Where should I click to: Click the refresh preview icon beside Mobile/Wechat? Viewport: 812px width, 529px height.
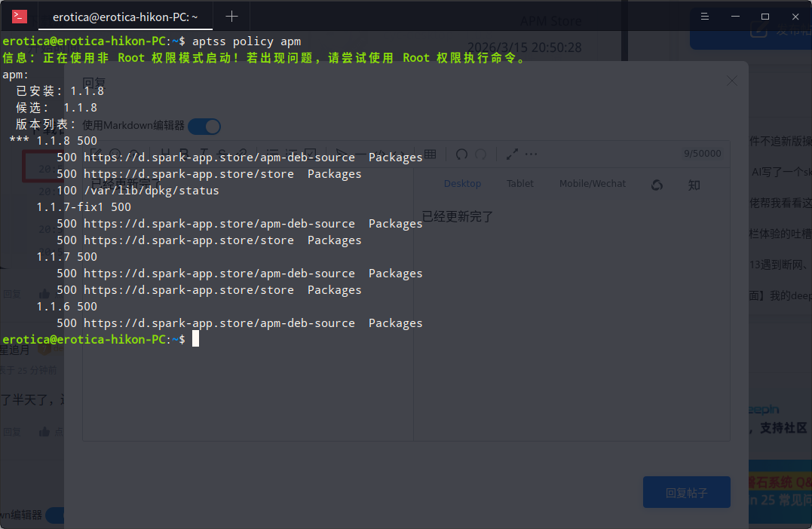(x=657, y=185)
